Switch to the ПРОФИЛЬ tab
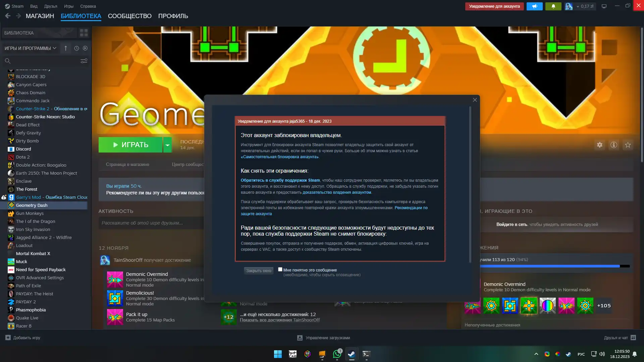Screen dimensions: 644x362 173,16
